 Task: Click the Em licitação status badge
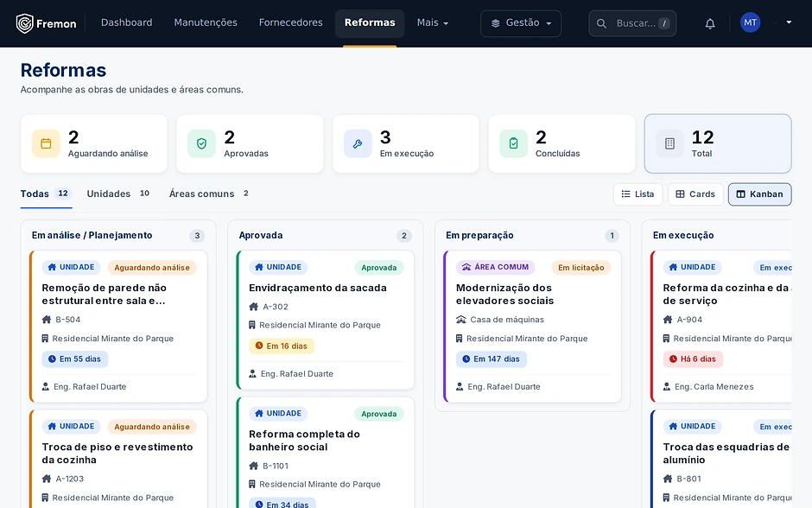581,267
